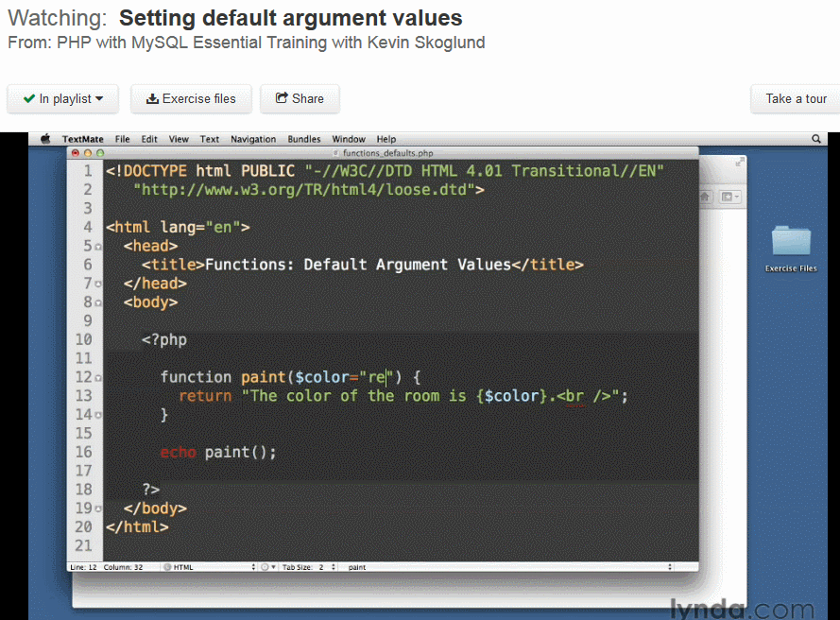Toggle fold marker on line 5 head tag
The height and width of the screenshot is (620, 840).
pyautogui.click(x=98, y=247)
